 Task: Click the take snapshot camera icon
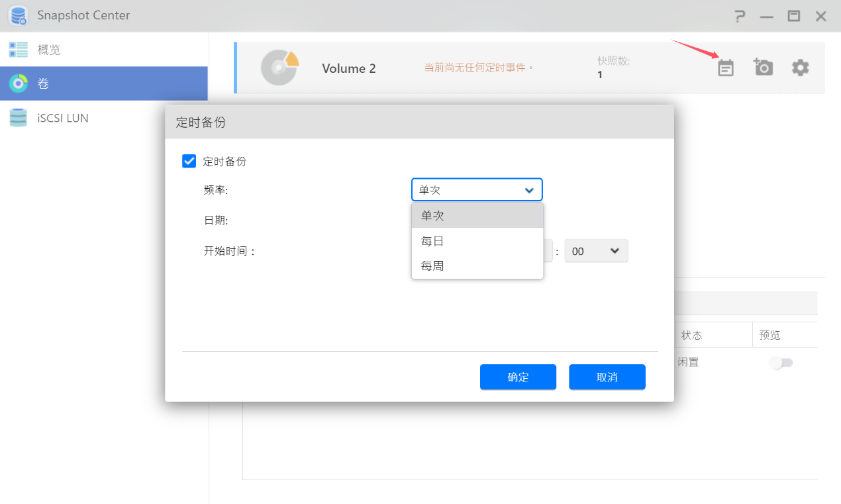[763, 67]
